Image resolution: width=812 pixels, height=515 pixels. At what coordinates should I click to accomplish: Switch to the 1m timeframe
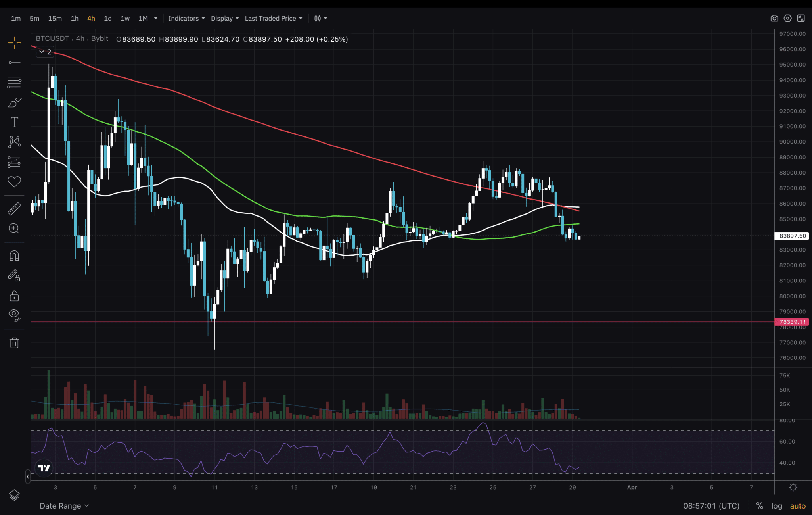(x=16, y=18)
